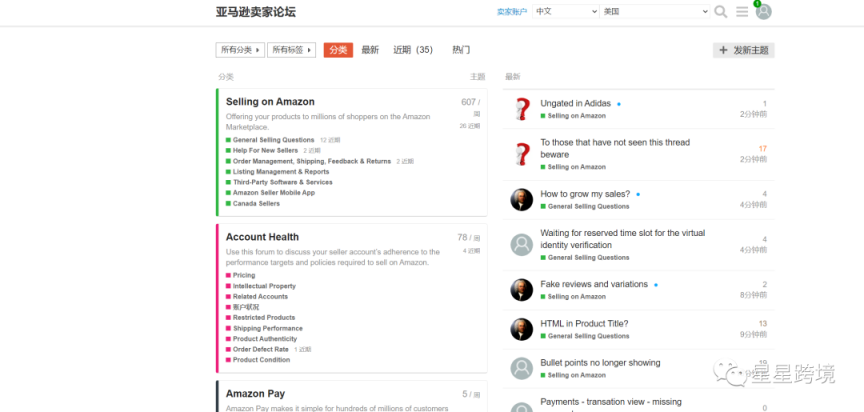Image resolution: width=864 pixels, height=412 pixels.
Task: Click the 607 topic count for Selling on Amazon
Action: tap(468, 102)
